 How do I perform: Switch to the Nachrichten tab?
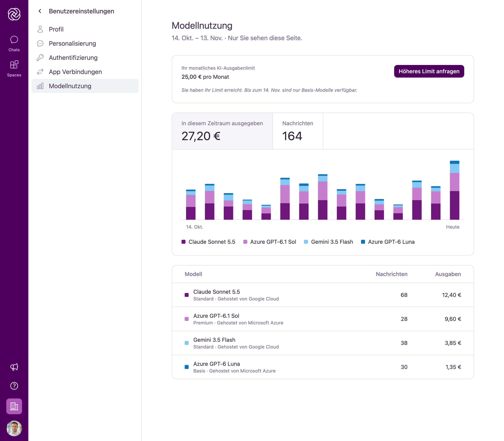point(298,131)
